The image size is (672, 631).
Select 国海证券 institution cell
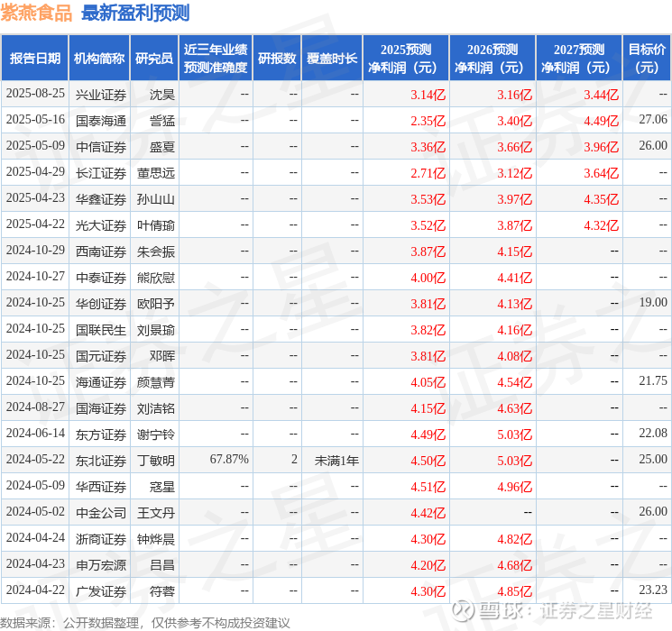click(101, 408)
